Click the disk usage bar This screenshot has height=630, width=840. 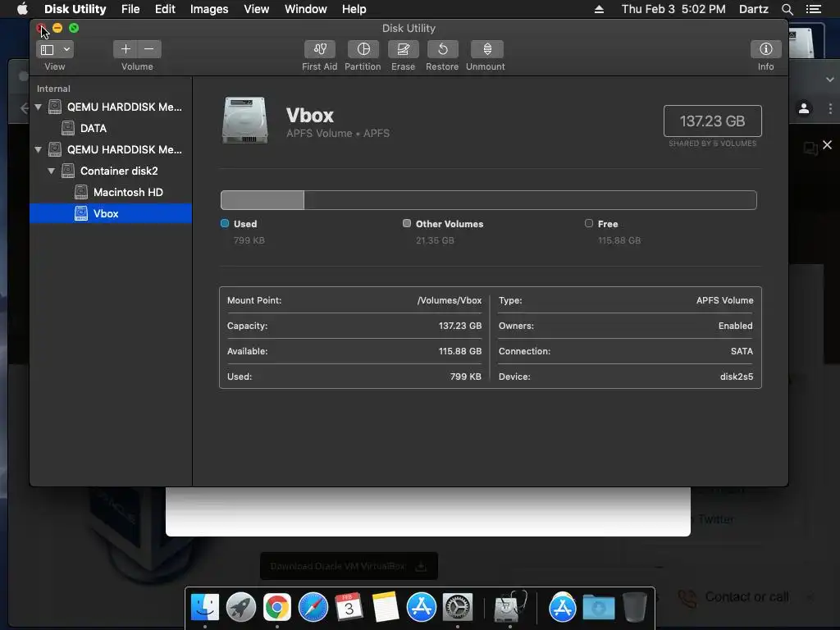pos(489,200)
